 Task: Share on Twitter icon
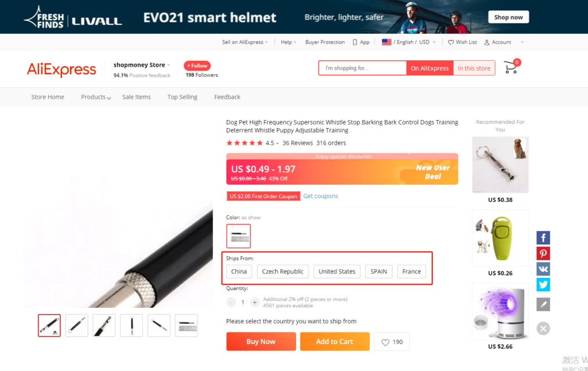point(543,285)
